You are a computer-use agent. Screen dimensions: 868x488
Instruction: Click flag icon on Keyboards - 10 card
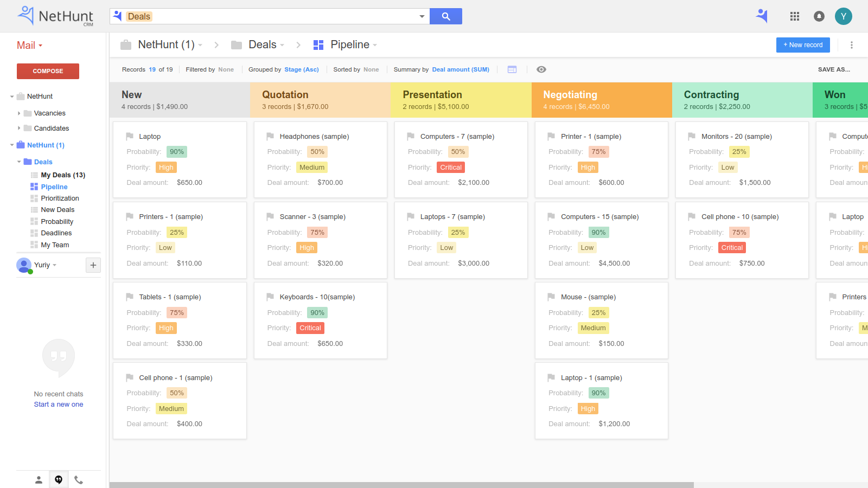(270, 297)
